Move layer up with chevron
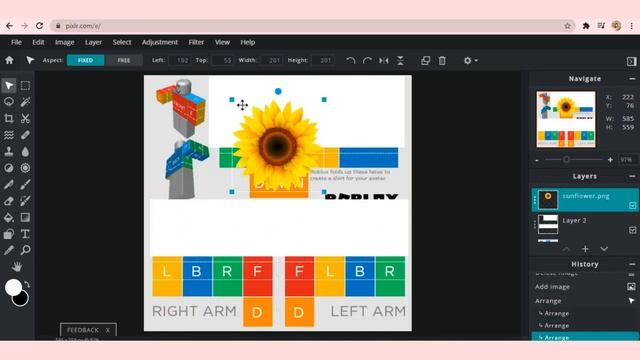Screen dimensions: 640x360 [567, 249]
